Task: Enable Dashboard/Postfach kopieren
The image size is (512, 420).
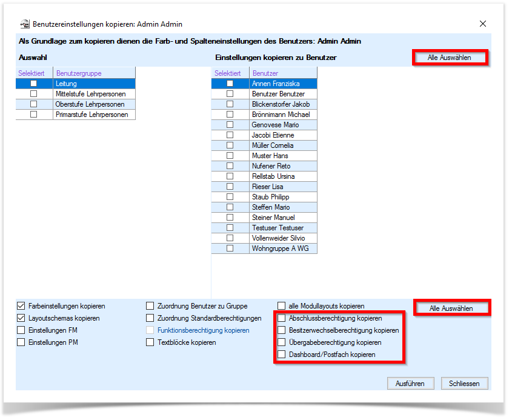Action: pyautogui.click(x=282, y=355)
